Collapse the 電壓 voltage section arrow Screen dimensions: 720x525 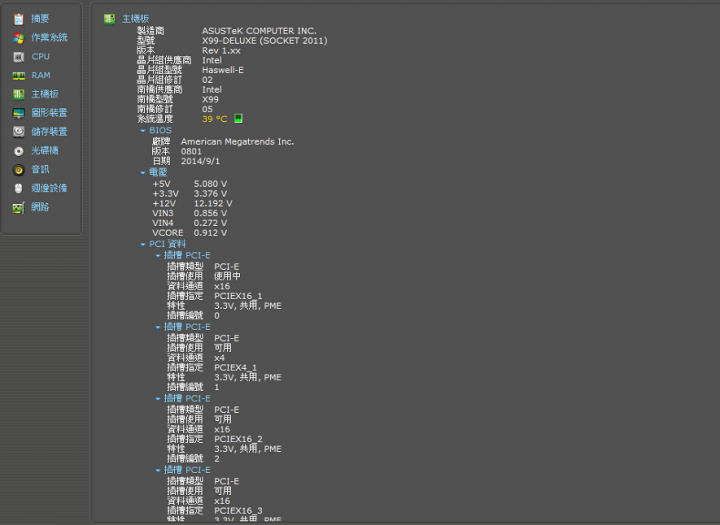[143, 173]
